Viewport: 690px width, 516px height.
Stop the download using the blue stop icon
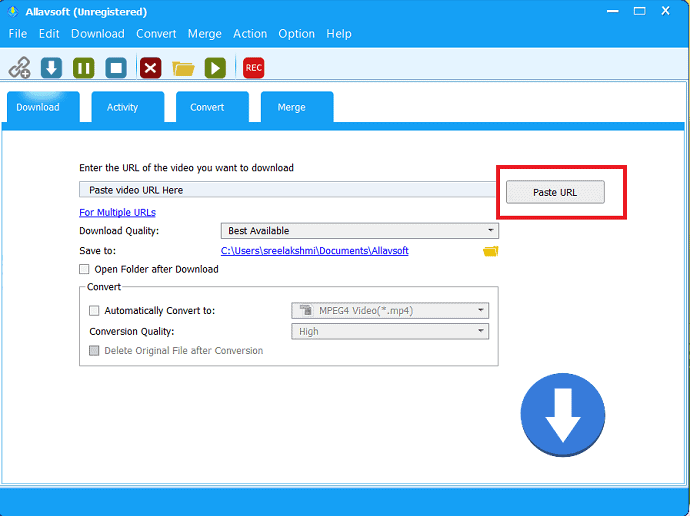pyautogui.click(x=116, y=68)
